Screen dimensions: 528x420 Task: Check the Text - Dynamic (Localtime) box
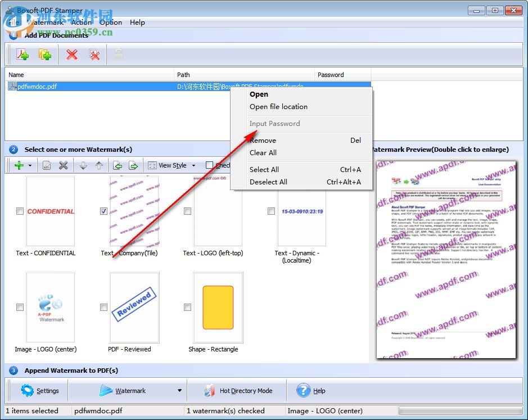[271, 211]
